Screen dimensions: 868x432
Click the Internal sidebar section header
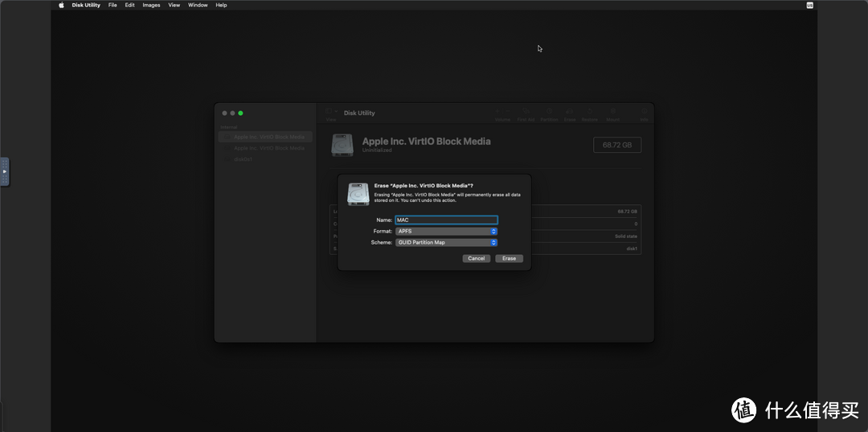[228, 127]
